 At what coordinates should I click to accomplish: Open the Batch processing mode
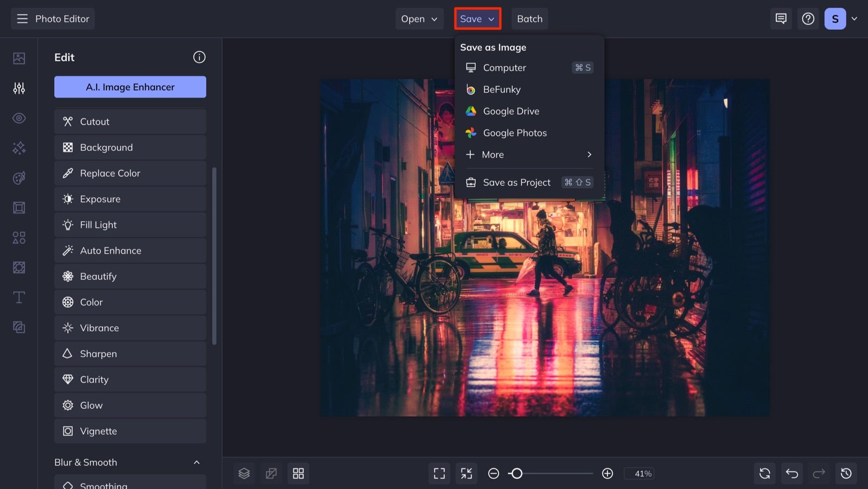(x=529, y=18)
